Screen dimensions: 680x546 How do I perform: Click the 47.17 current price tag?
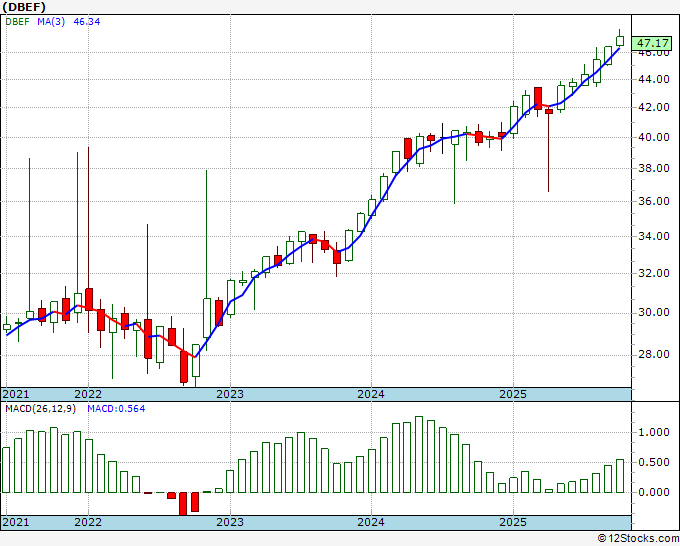(x=652, y=43)
